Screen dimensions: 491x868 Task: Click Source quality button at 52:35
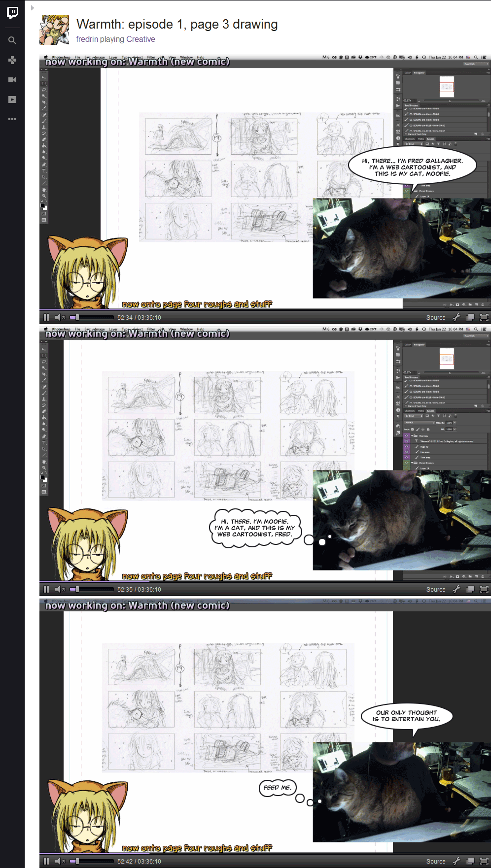pos(436,590)
